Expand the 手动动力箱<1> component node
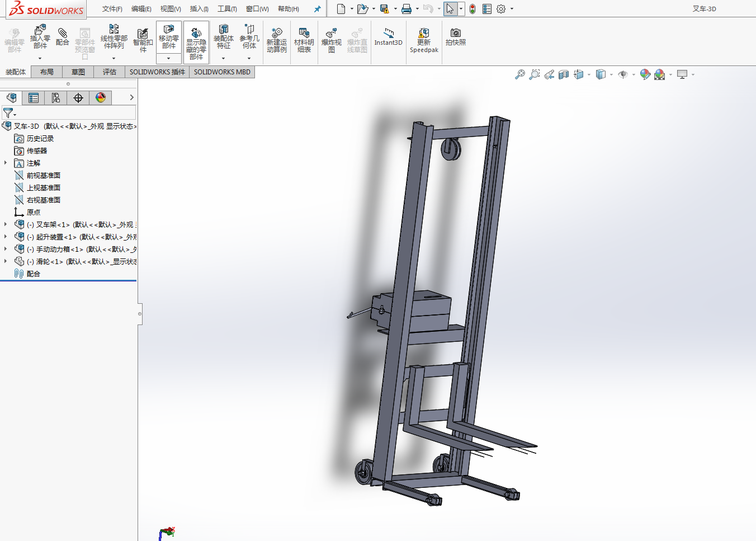 (6, 249)
